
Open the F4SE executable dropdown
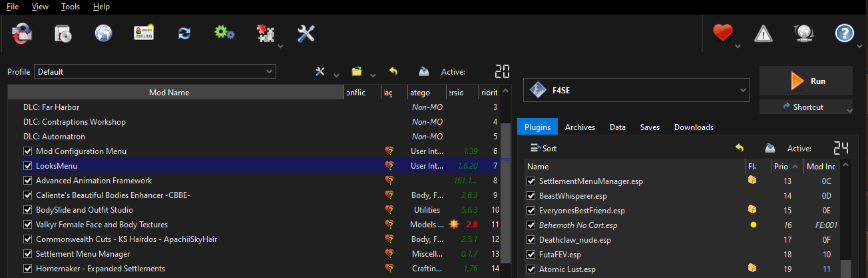[x=636, y=90]
